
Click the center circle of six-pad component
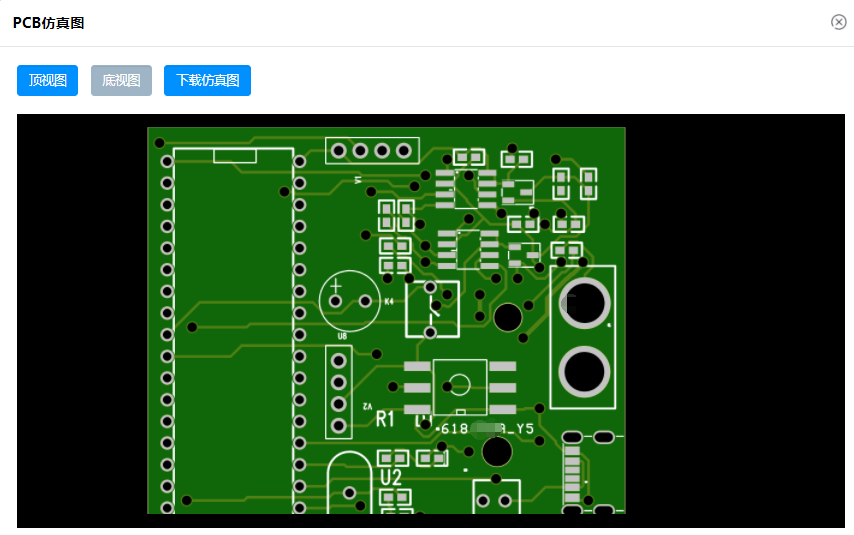(x=459, y=385)
